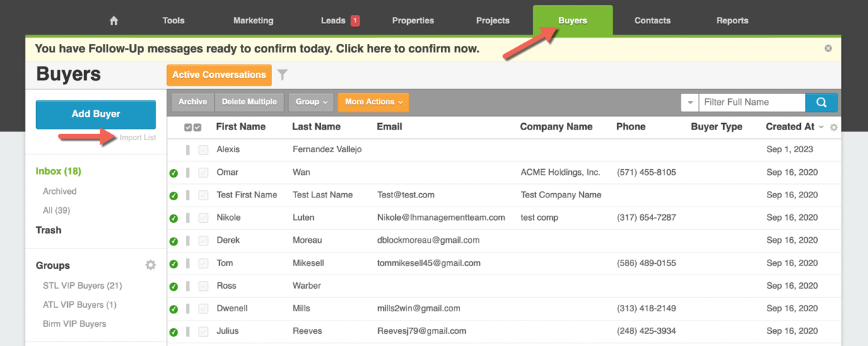Click green check icon for Nikole
The image size is (868, 346).
coord(174,218)
